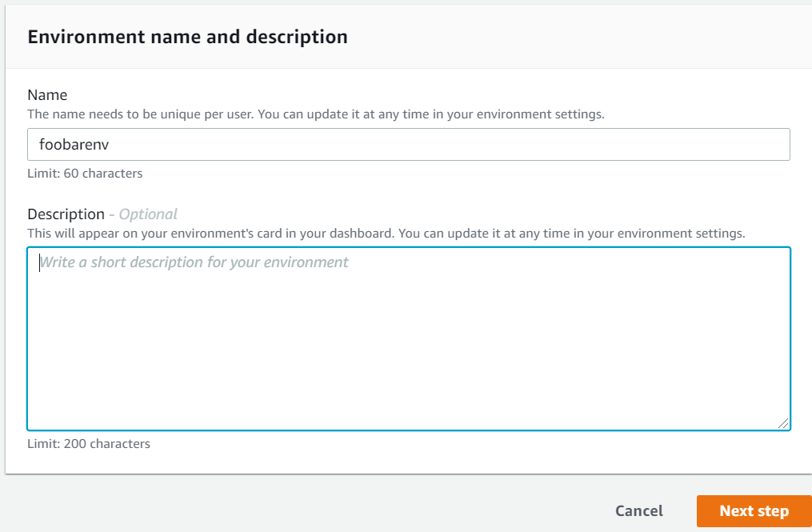Viewport: 812px width, 532px height.
Task: Click the italic 'Optional' text
Action: coord(148,214)
